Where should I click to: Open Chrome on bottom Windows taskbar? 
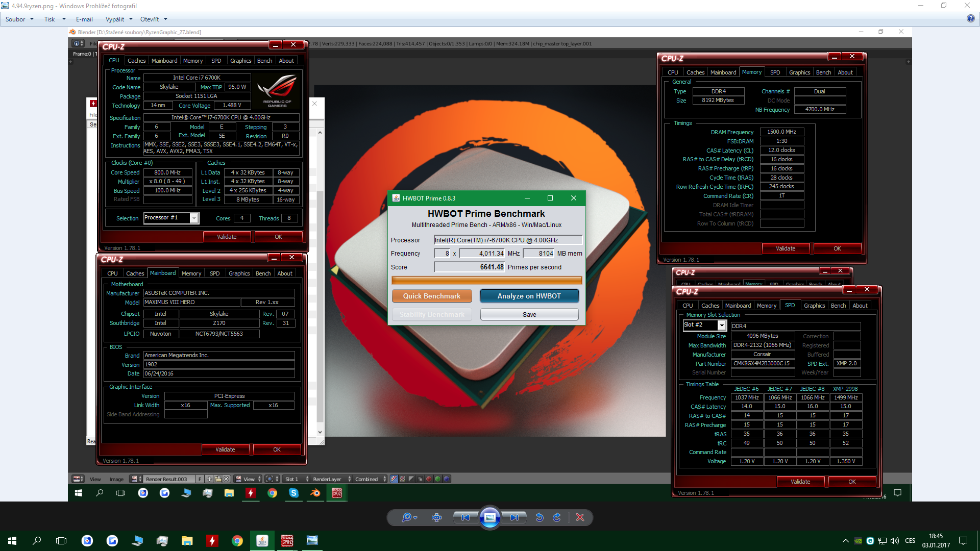click(237, 541)
